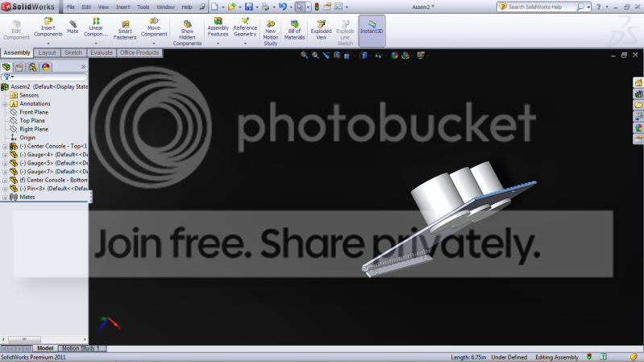Expand the Insert Components dropdown arrow

pos(48,44)
